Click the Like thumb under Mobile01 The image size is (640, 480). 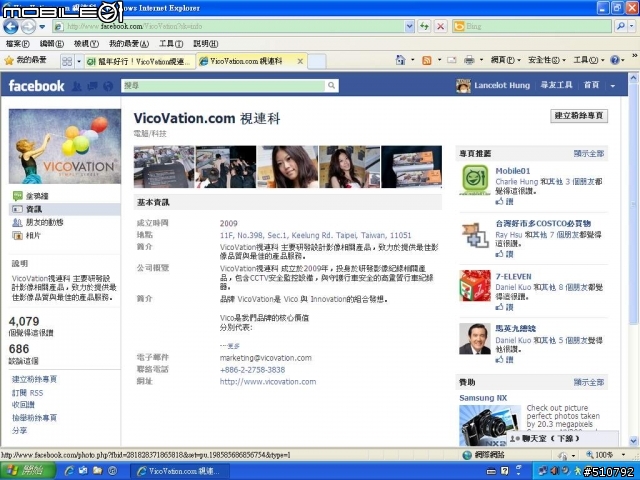(499, 201)
